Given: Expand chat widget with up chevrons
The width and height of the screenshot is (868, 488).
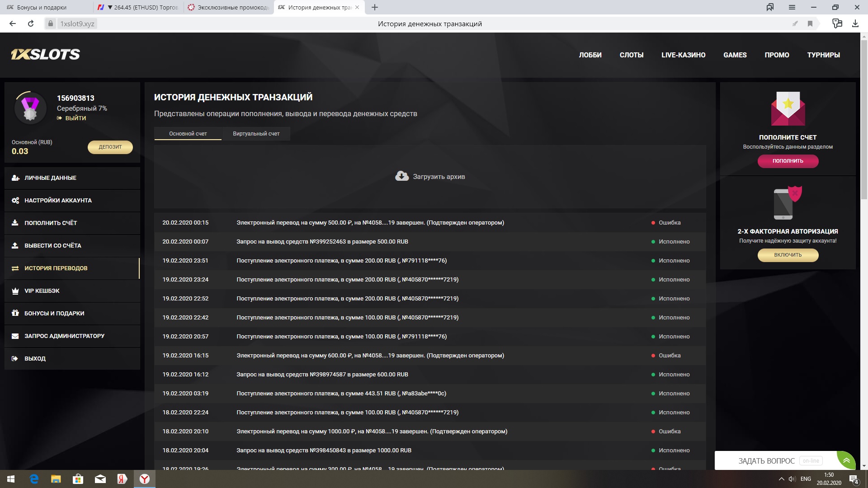Looking at the screenshot, I should [x=846, y=460].
